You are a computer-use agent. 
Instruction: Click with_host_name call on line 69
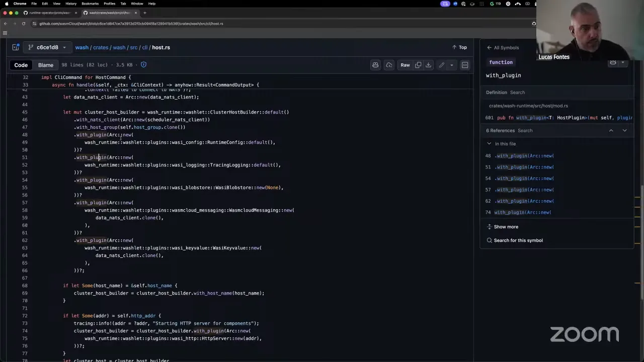tap(213, 293)
